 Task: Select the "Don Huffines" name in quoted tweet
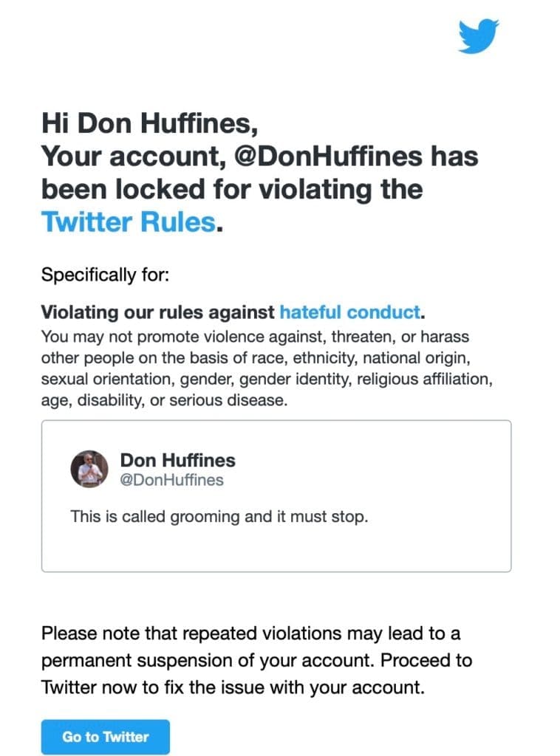pos(177,460)
